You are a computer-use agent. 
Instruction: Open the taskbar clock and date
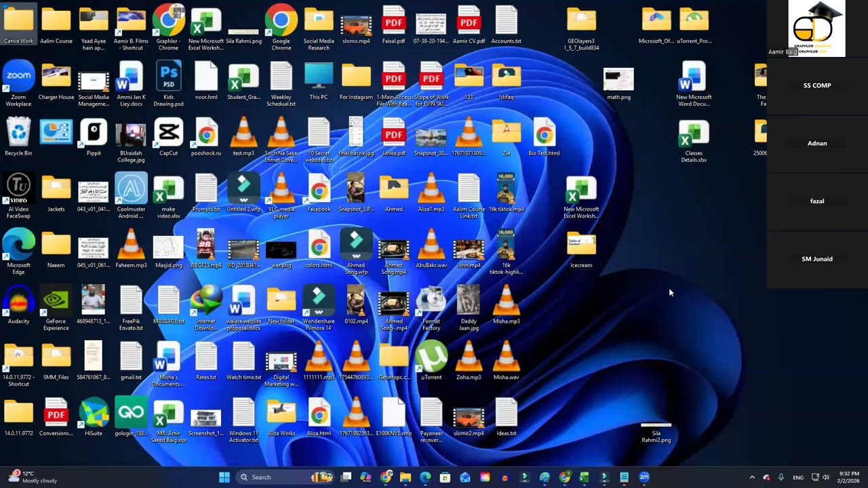click(849, 477)
